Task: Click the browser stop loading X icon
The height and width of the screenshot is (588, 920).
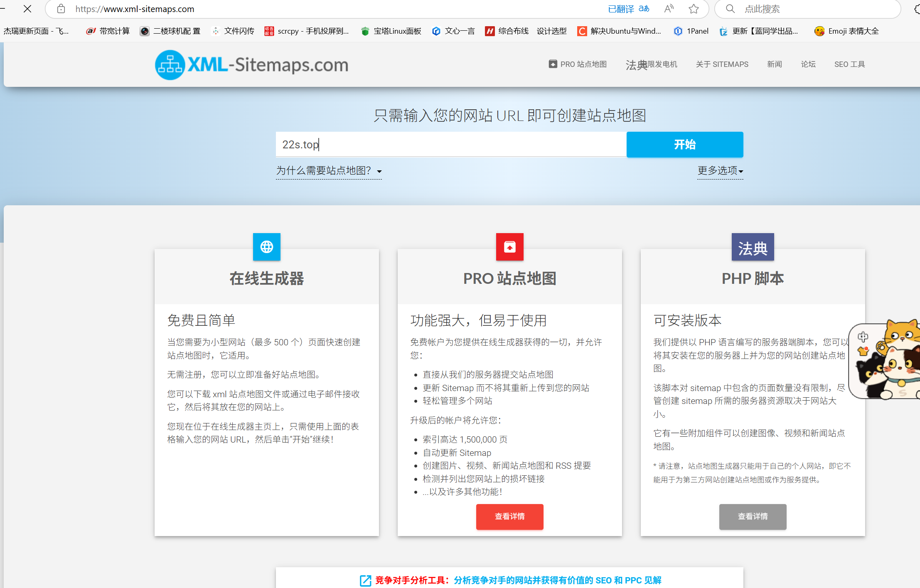Action: (27, 9)
